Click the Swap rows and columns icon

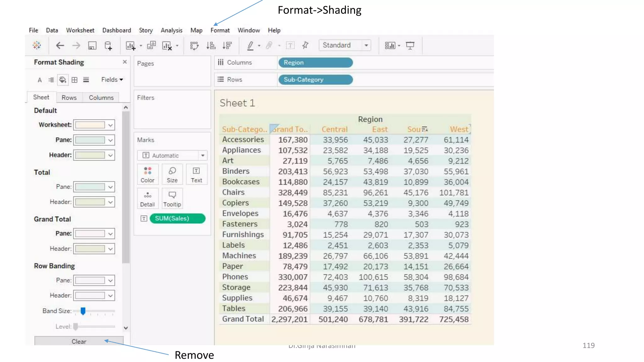(x=194, y=46)
